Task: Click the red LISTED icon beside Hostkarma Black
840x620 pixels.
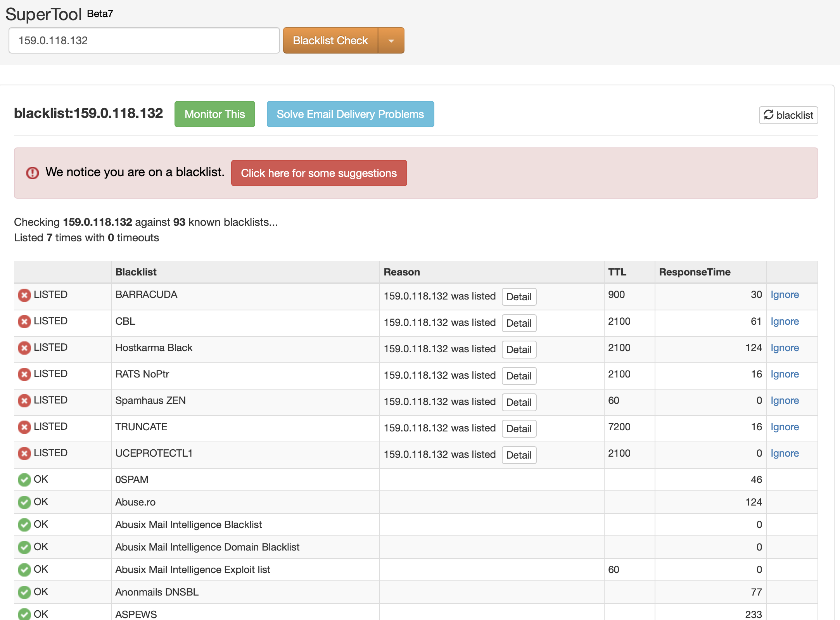Action: tap(24, 348)
